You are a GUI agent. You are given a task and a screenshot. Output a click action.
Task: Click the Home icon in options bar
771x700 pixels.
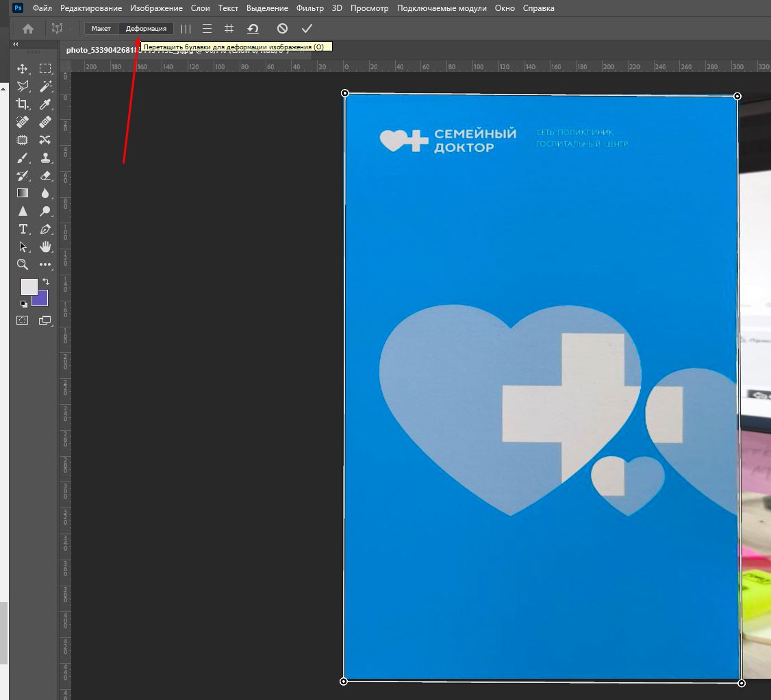click(28, 29)
